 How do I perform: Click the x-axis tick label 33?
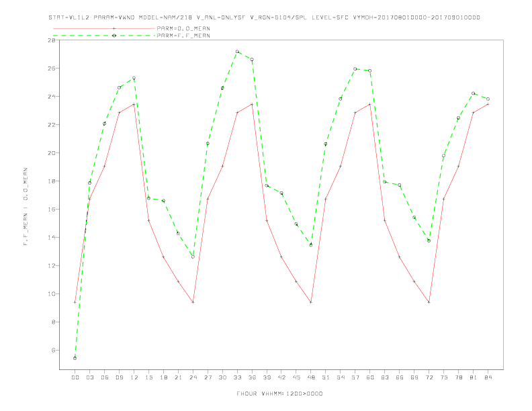pyautogui.click(x=237, y=377)
